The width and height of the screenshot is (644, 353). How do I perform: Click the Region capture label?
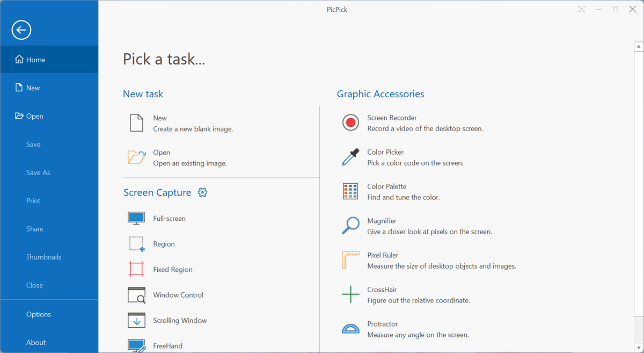(x=164, y=244)
